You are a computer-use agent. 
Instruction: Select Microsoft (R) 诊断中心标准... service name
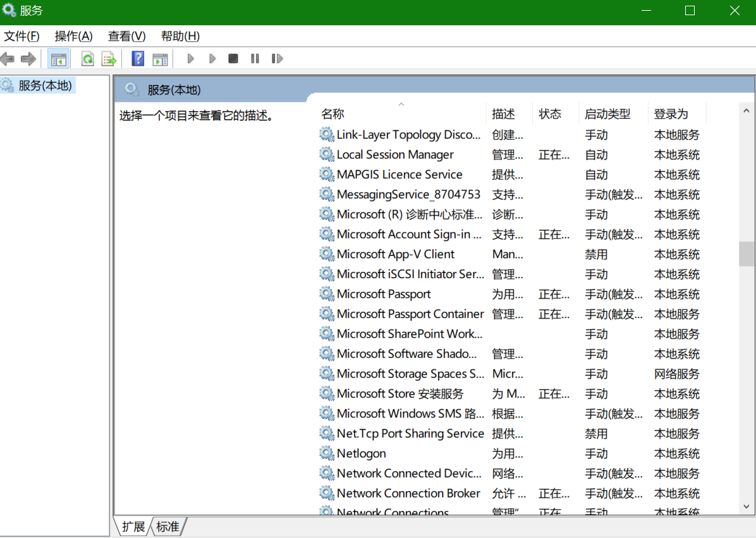point(410,214)
